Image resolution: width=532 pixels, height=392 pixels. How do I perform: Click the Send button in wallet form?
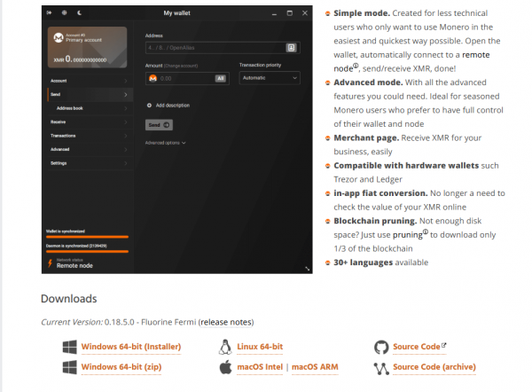tap(159, 125)
